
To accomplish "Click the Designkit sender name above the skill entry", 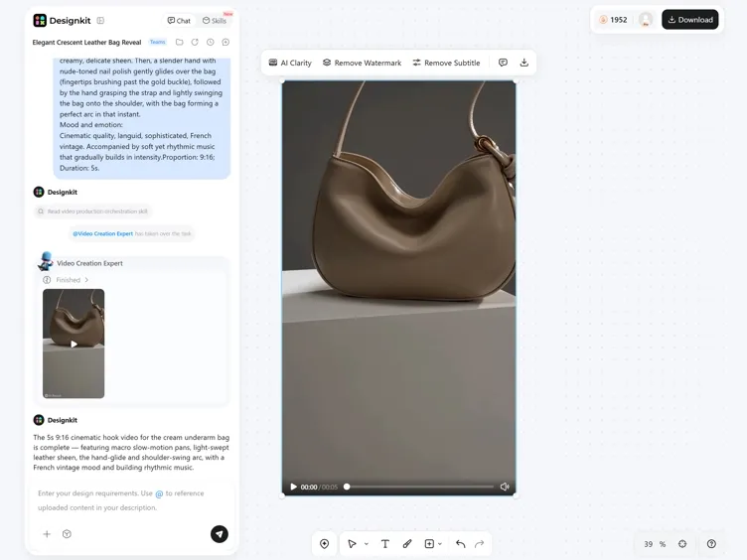I will point(63,193).
